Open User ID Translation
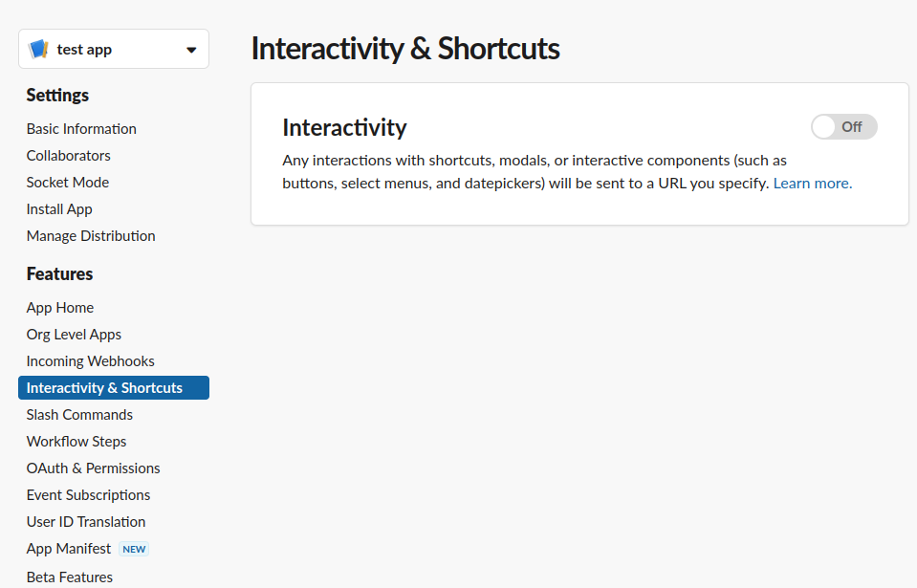Screen dimensions: 917x588 click(x=86, y=522)
